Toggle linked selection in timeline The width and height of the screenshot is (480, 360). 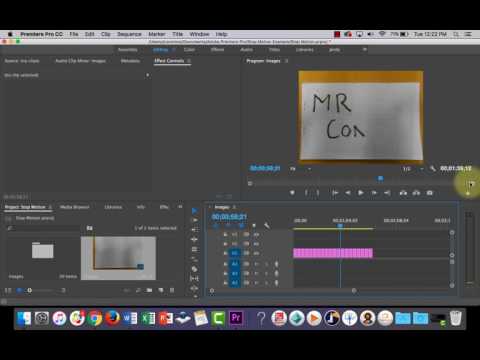tap(241, 226)
